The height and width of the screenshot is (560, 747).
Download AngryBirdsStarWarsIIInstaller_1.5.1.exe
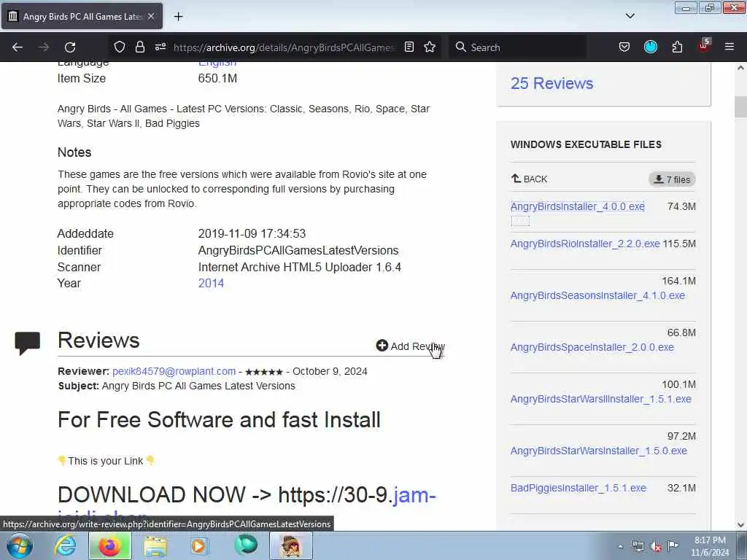click(601, 399)
